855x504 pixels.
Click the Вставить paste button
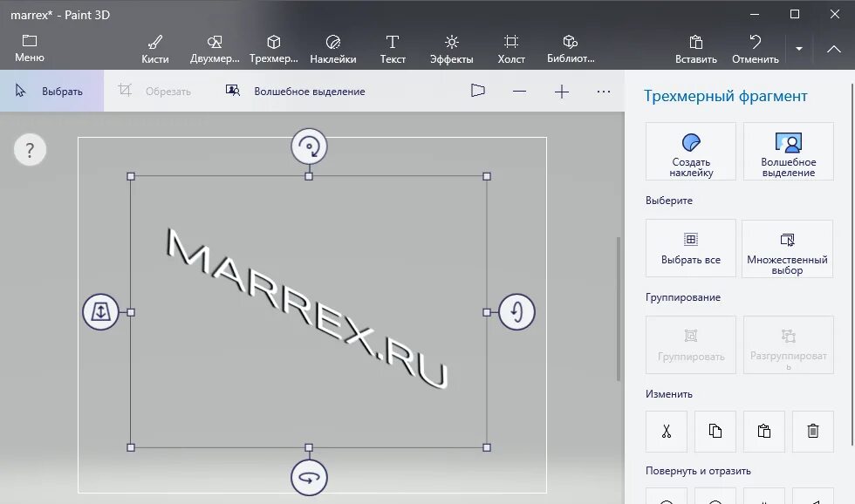click(x=696, y=50)
